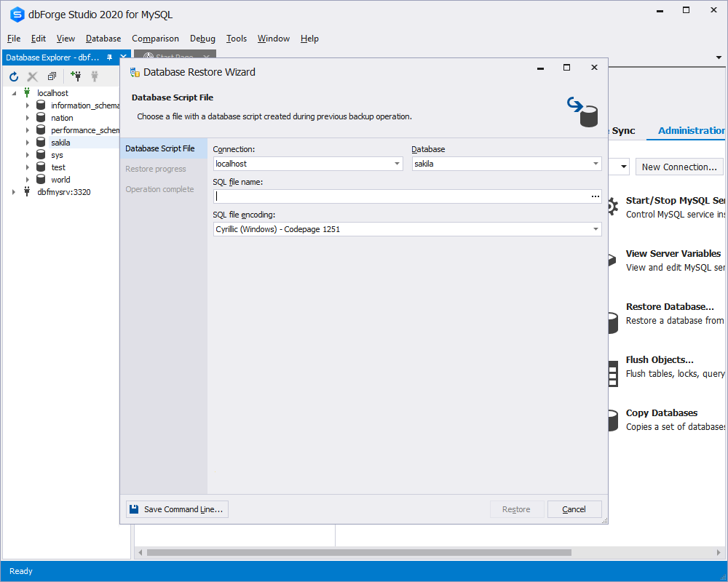Expand the information_schema database node

click(x=28, y=105)
